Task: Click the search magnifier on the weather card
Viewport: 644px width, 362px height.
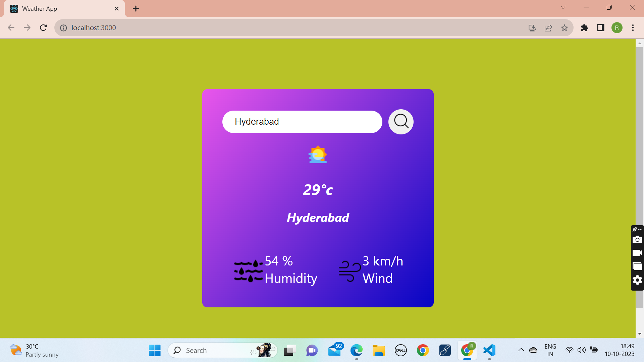Action: pyautogui.click(x=400, y=122)
